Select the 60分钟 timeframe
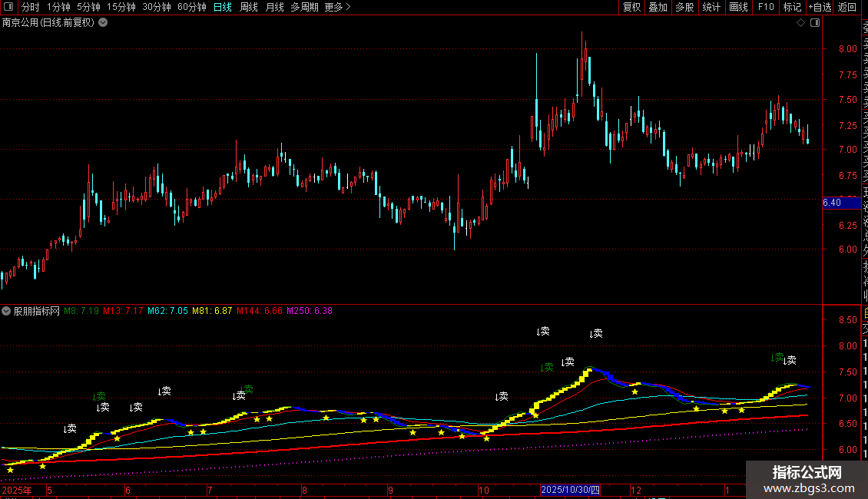The image size is (868, 499). click(191, 8)
